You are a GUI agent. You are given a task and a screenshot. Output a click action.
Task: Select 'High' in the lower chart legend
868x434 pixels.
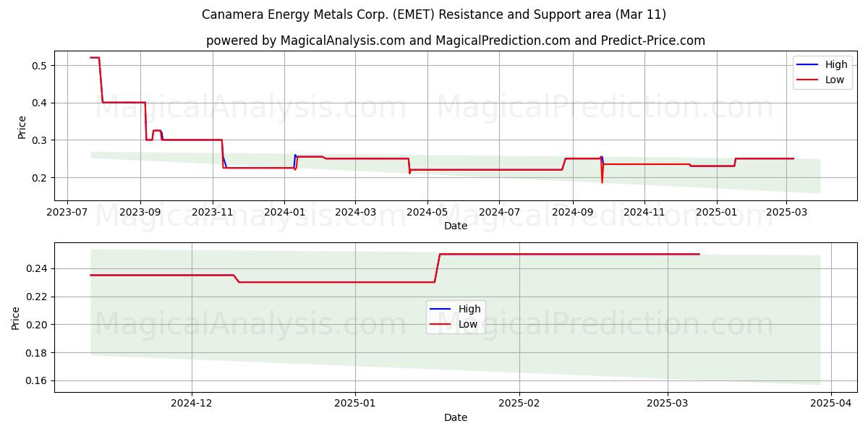point(470,309)
